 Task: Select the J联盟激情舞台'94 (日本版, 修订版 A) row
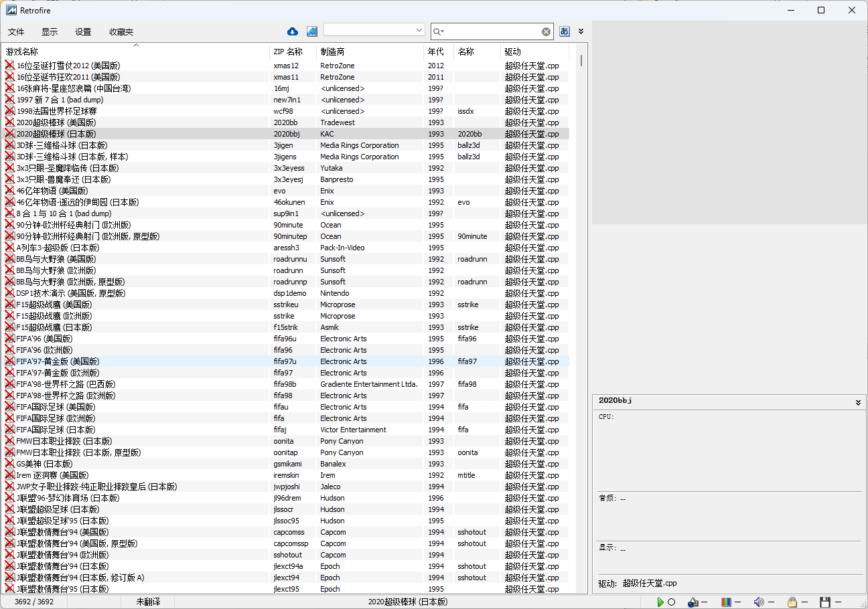(x=286, y=578)
